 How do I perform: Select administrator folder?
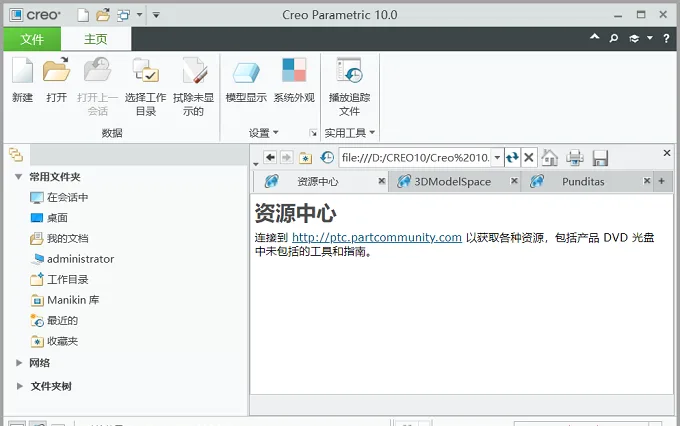click(x=72, y=259)
